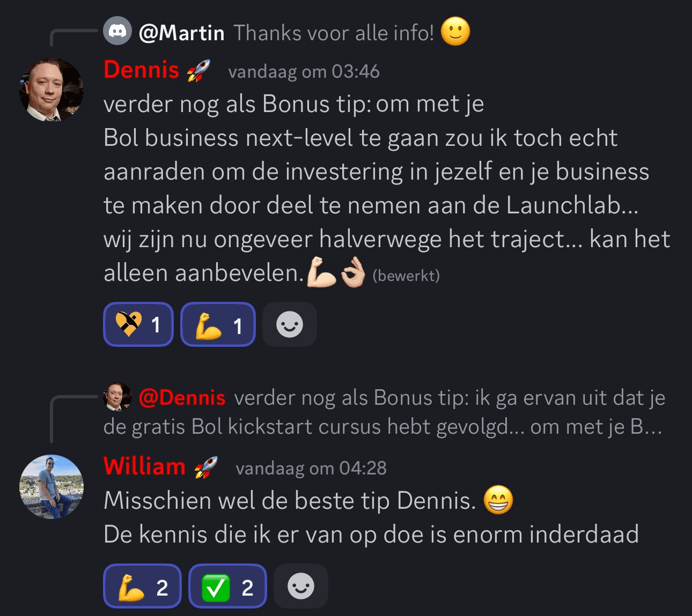Toggle the flexed biceps reaction on William's message
This screenshot has width=692, height=616.
142,586
